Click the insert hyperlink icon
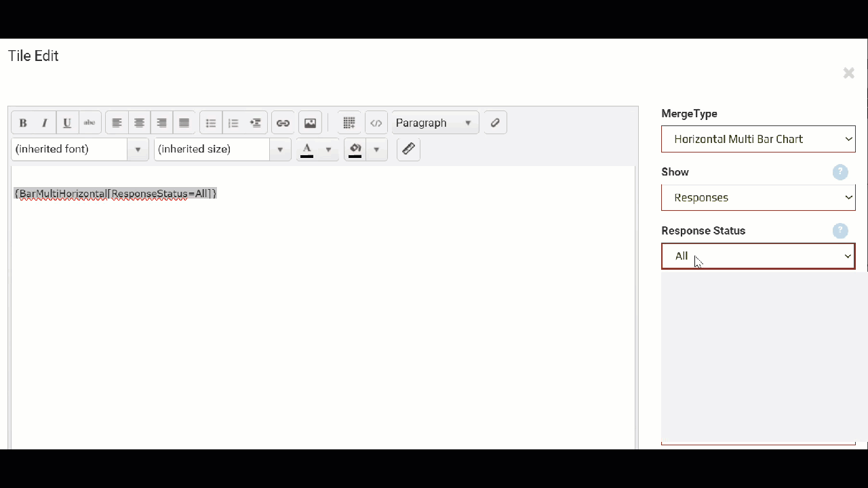The image size is (868, 488). [283, 123]
